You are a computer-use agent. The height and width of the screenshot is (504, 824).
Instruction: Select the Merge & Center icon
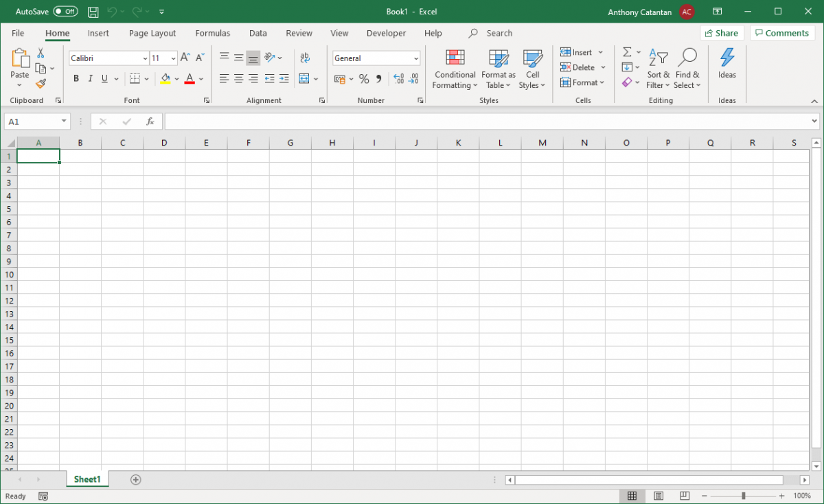click(x=304, y=78)
